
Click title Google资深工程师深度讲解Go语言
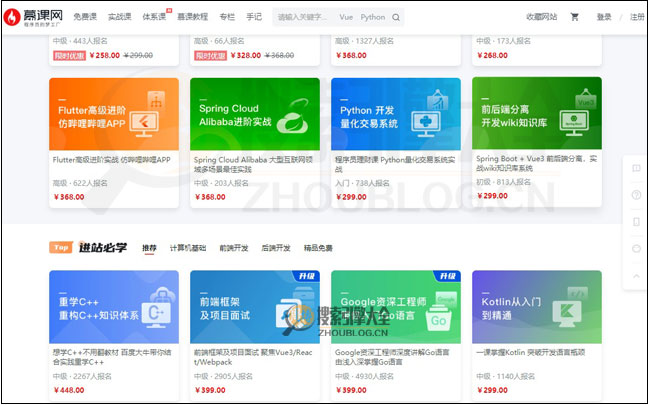[392, 357]
